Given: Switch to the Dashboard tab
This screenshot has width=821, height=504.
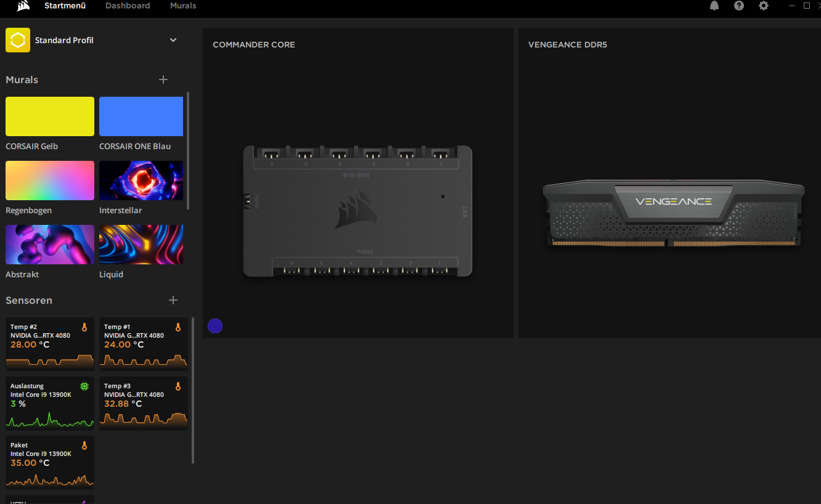Looking at the screenshot, I should pos(128,6).
